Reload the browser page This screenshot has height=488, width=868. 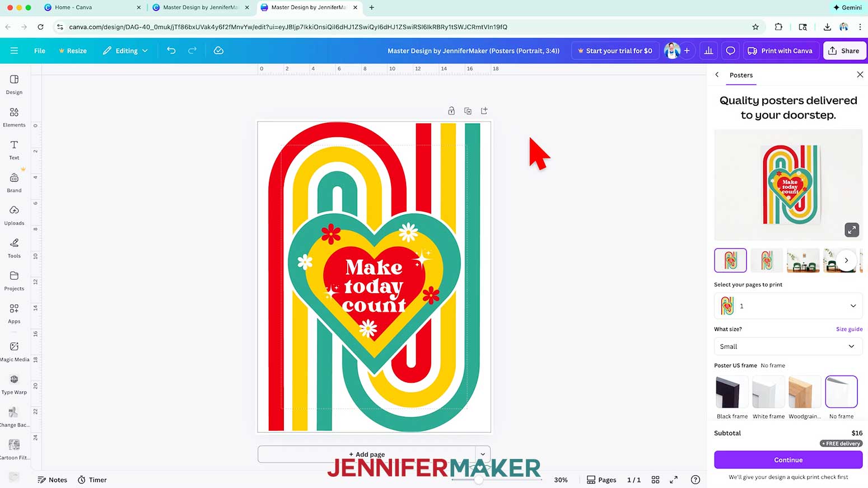click(40, 27)
